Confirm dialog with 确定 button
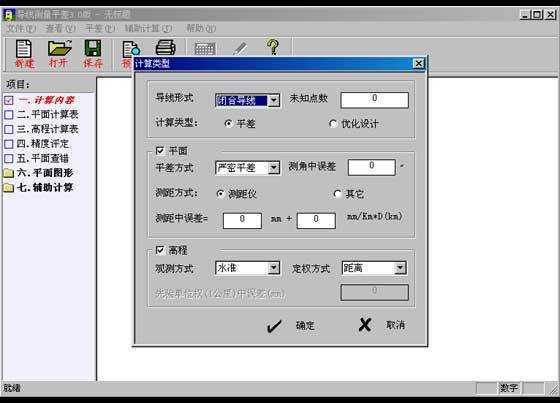Viewport: 560px width, 403px height. click(305, 325)
